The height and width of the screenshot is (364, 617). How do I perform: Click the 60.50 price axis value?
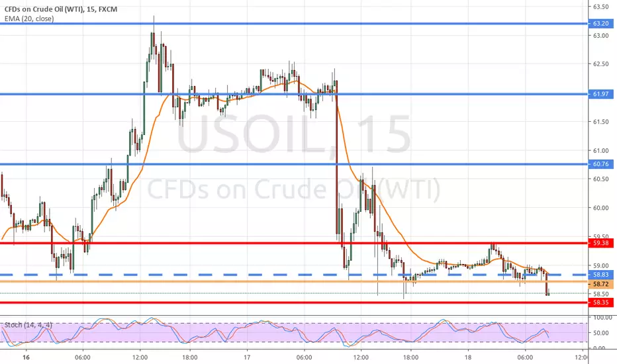(x=601, y=179)
